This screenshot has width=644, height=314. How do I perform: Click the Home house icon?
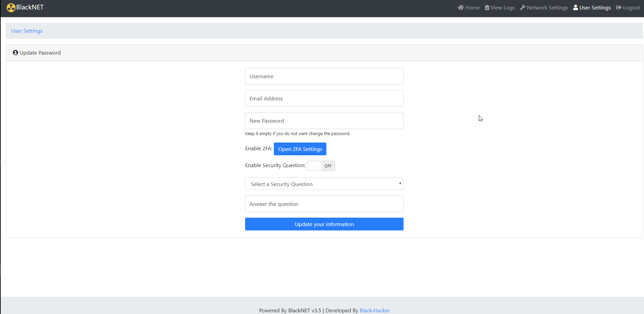[461, 7]
